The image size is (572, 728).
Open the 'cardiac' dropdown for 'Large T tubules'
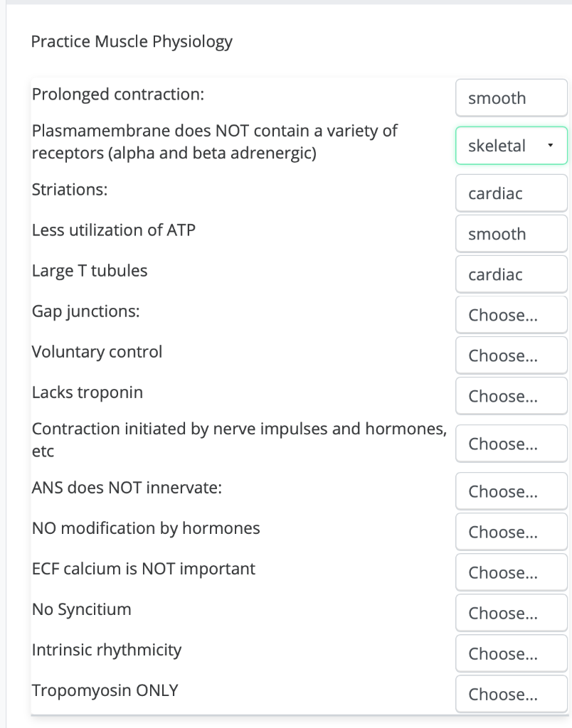[511, 274]
